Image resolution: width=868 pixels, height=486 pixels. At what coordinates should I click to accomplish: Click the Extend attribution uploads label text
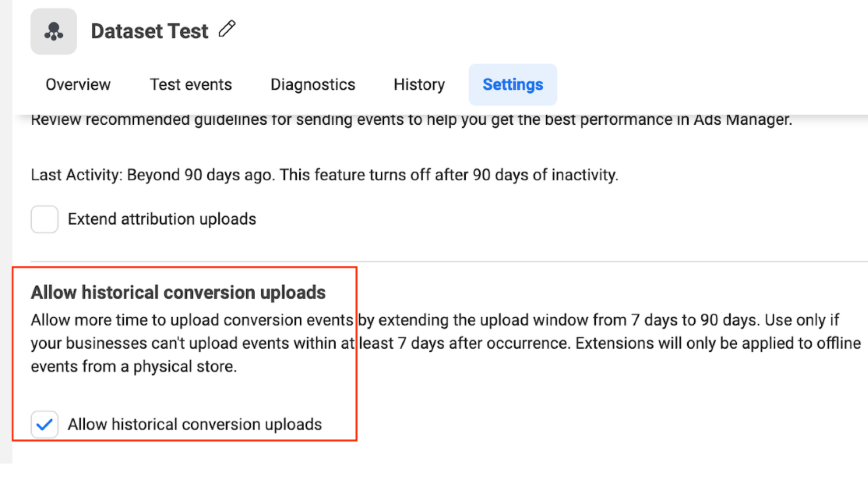162,219
